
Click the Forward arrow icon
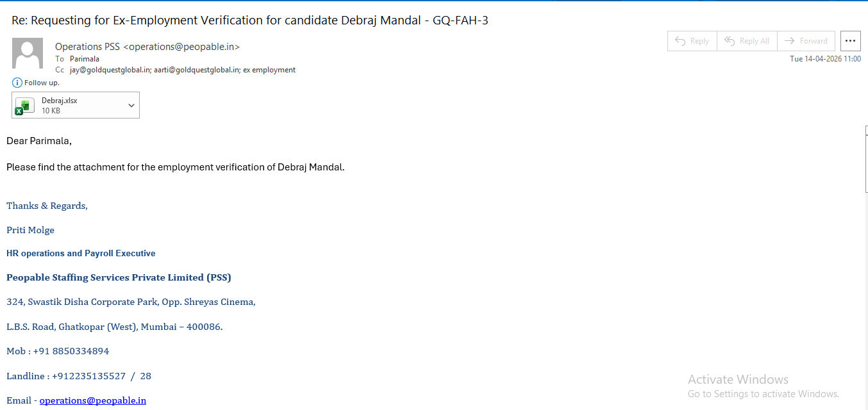[790, 41]
